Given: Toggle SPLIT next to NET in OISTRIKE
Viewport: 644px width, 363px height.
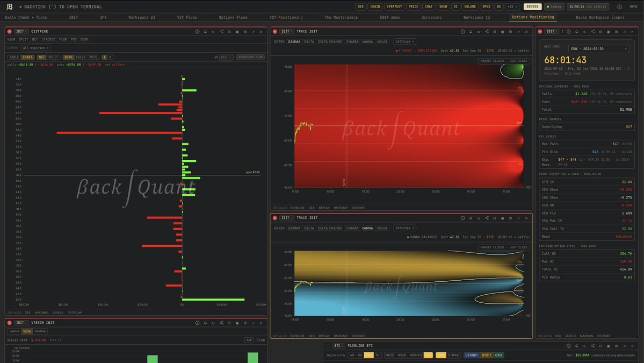Looking at the screenshot, I should [x=53, y=57].
